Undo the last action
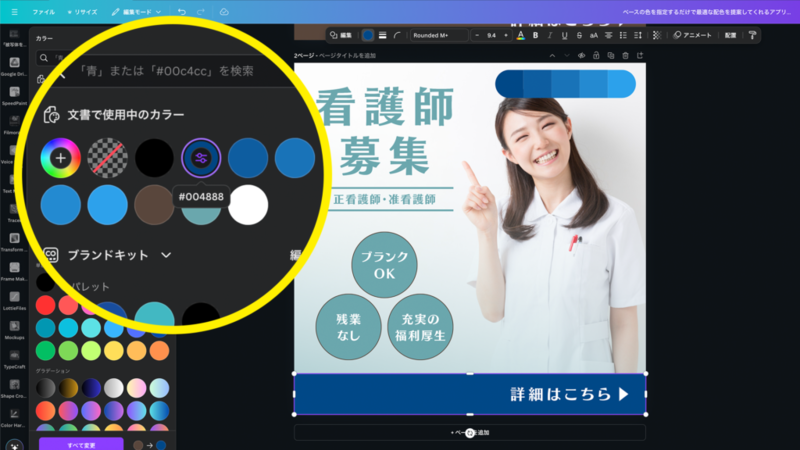 182,12
